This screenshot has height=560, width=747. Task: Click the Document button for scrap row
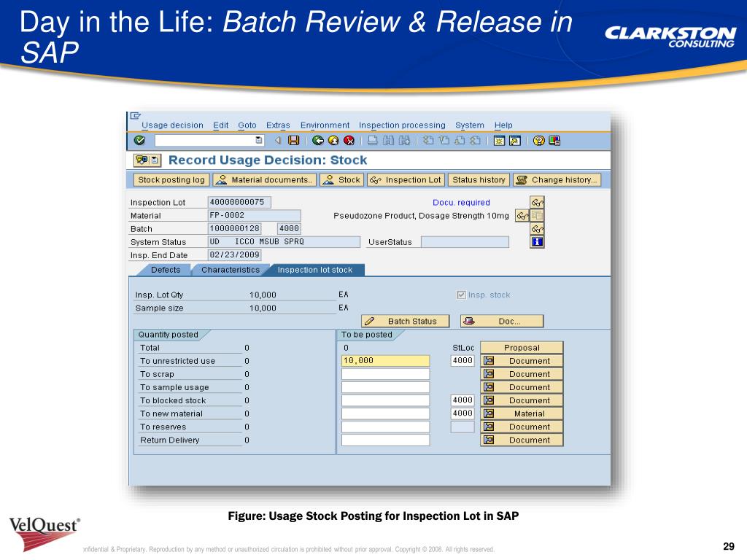pyautogui.click(x=522, y=374)
